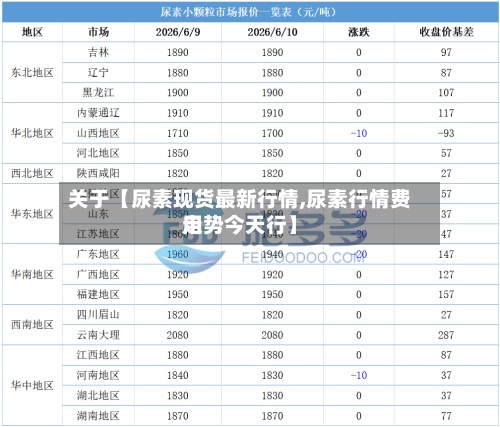Select the 广东地区 market cell

point(98,254)
